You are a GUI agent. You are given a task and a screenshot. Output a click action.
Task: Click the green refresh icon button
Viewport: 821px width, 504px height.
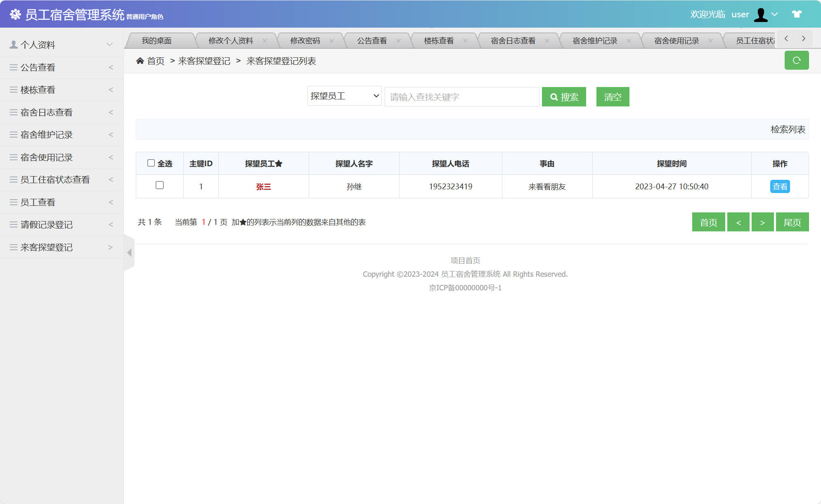[797, 60]
